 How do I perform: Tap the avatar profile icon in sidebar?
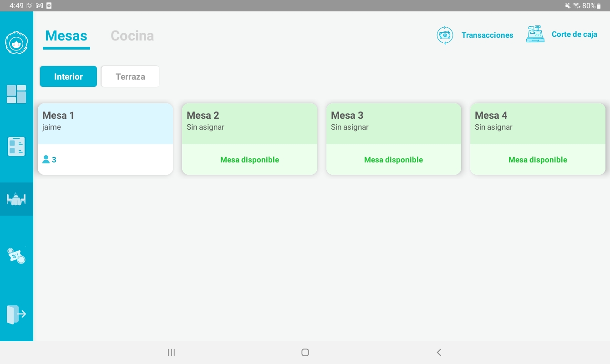(x=16, y=43)
